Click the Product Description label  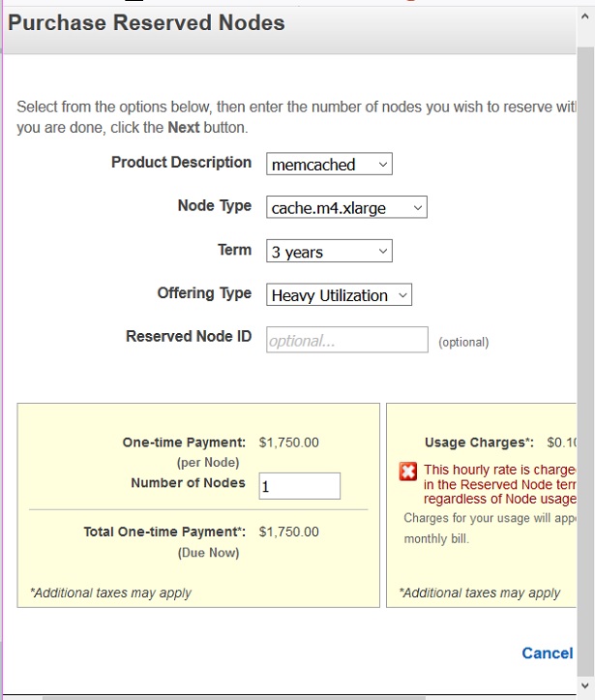181,163
